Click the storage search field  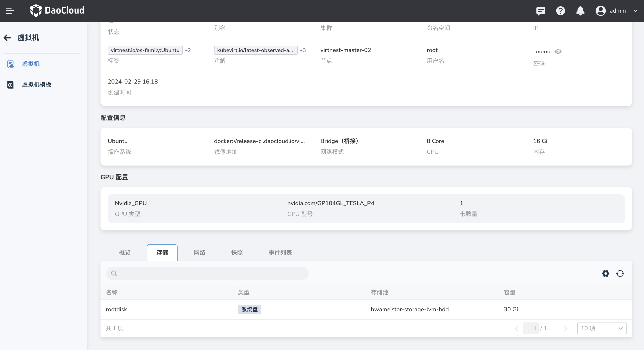(208, 273)
